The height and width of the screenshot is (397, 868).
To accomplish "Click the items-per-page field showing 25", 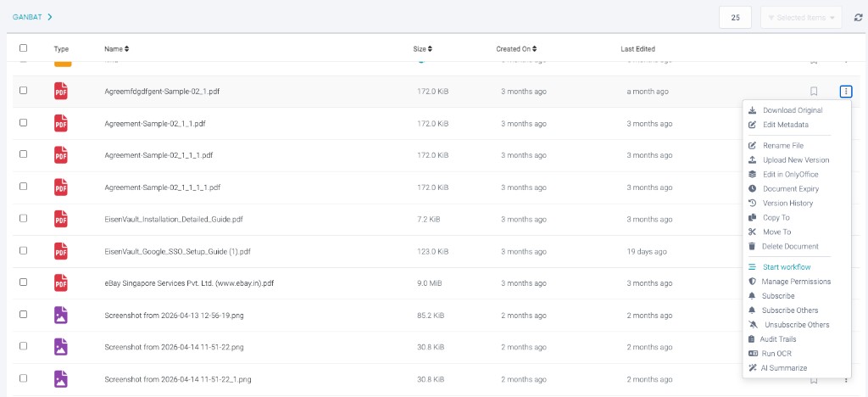I will (x=735, y=18).
